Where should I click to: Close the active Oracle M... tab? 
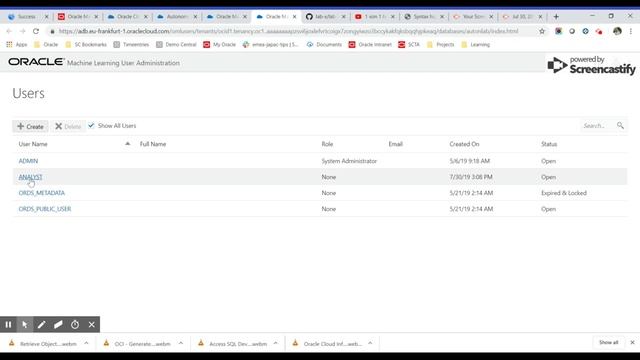point(294,17)
